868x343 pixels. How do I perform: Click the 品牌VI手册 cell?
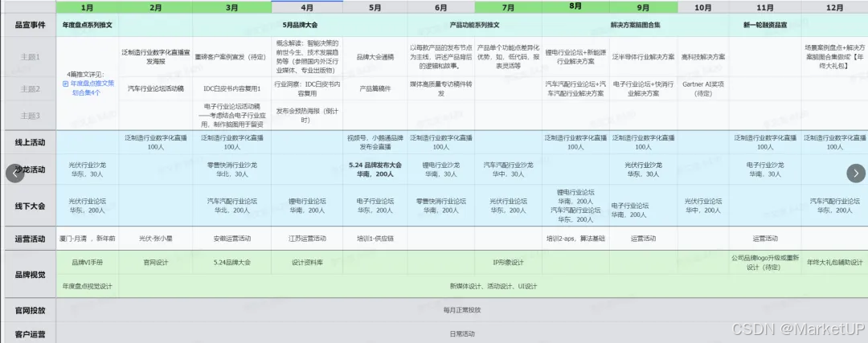coord(87,262)
